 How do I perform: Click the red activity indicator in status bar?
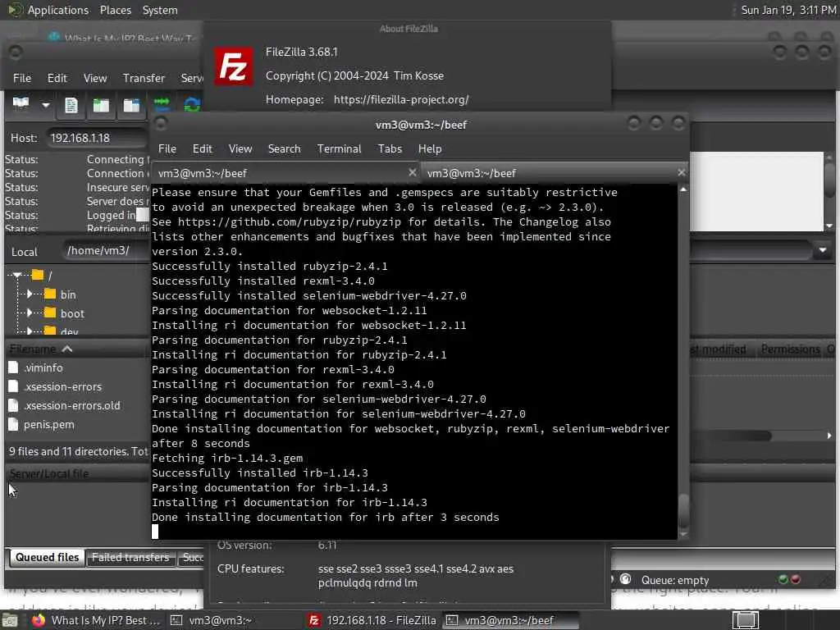point(795,580)
